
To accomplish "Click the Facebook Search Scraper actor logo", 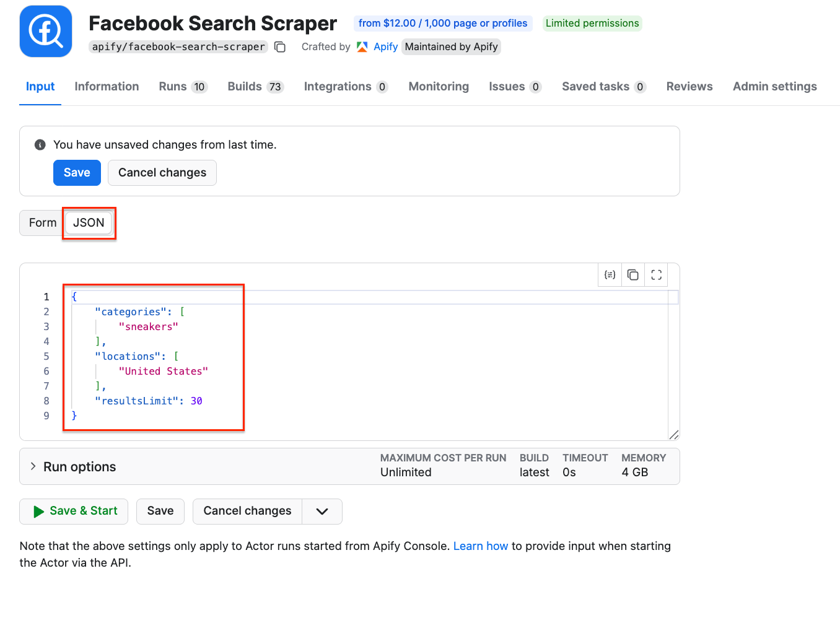I will [45, 30].
